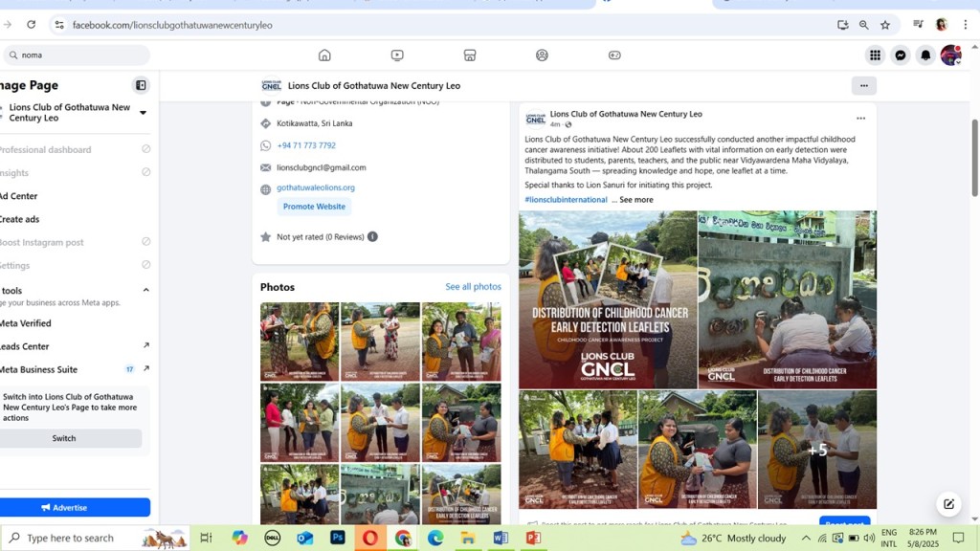Open Photoshop from the taskbar

pos(338,538)
